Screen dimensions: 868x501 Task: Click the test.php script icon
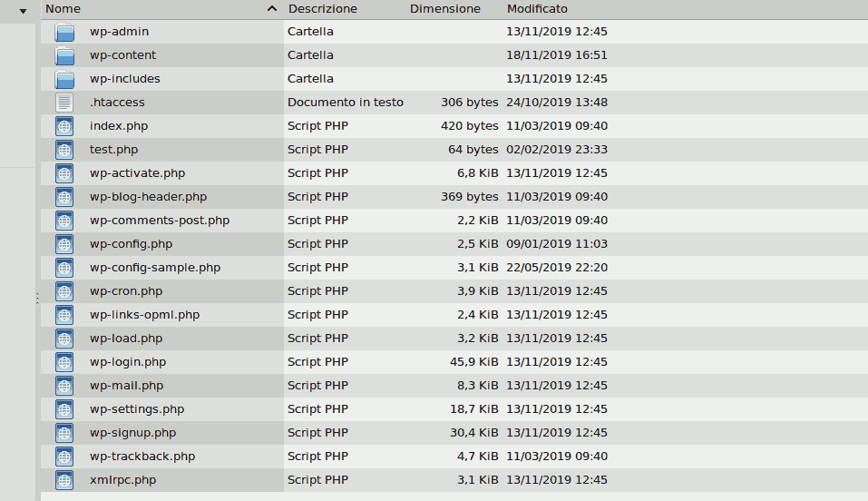click(x=64, y=150)
